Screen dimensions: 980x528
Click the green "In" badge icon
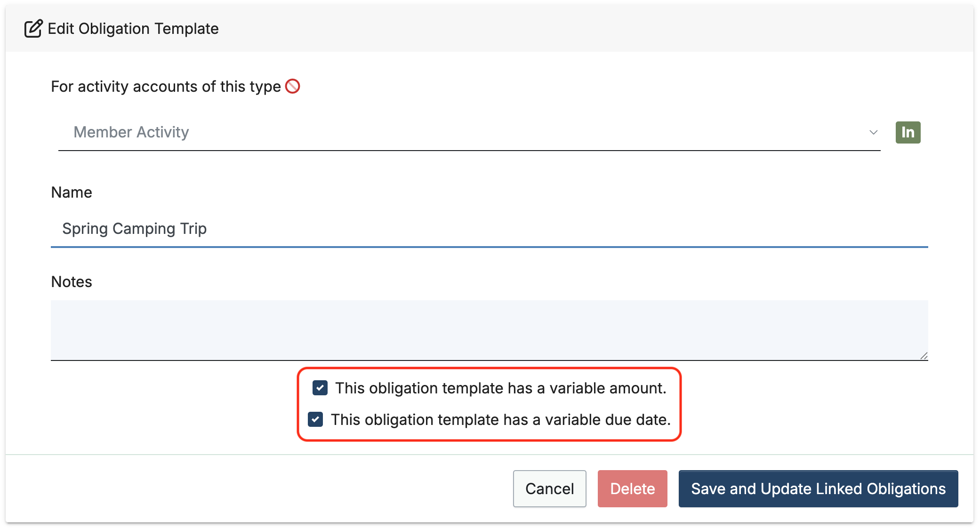[908, 132]
